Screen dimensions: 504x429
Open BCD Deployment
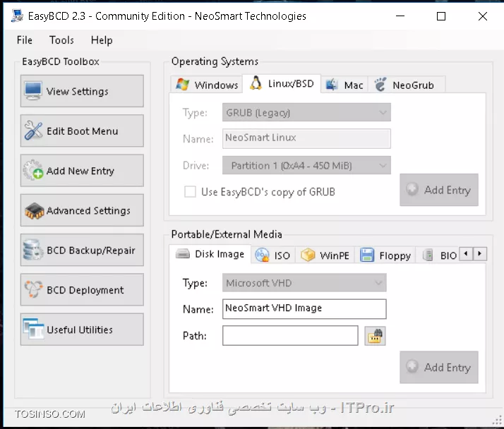coord(82,289)
